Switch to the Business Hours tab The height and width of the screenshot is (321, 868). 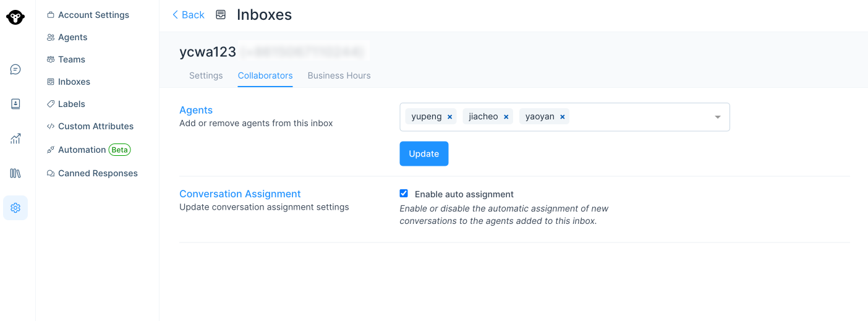339,75
